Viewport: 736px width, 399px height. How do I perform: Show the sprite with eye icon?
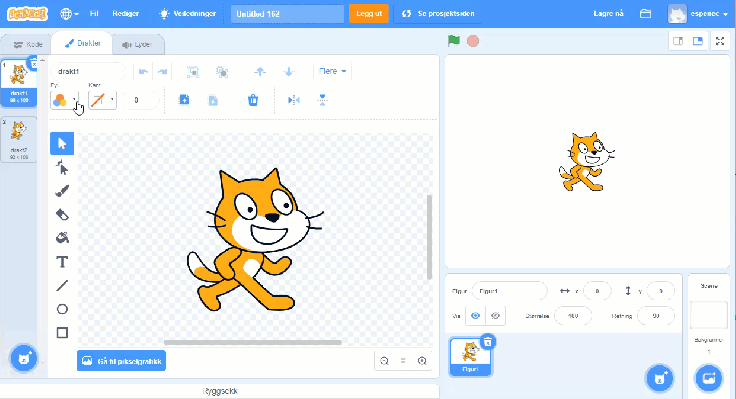(x=475, y=316)
